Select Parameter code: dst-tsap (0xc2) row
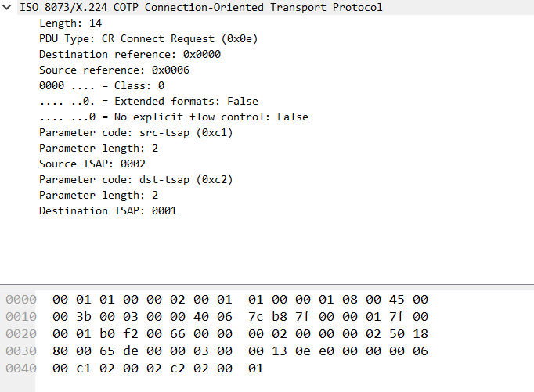Screen dimensions: 534x392 point(135,179)
